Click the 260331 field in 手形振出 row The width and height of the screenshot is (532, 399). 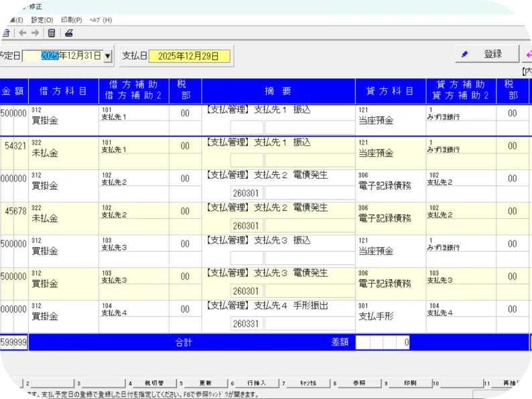click(247, 323)
